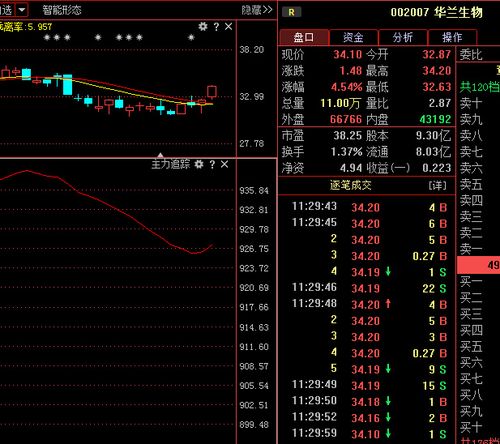Click the splitter triangle above 主力追踪 panel
Screen dimensions: 500x444
160,155
